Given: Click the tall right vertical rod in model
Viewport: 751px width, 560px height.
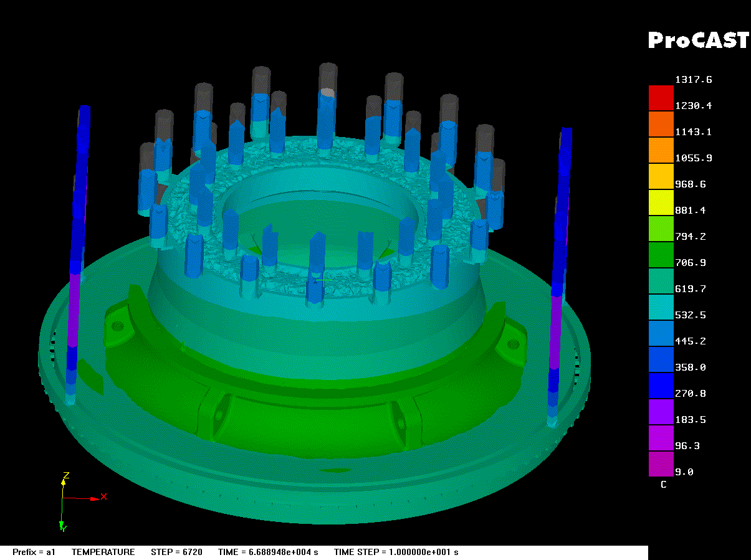Looking at the screenshot, I should (560, 277).
